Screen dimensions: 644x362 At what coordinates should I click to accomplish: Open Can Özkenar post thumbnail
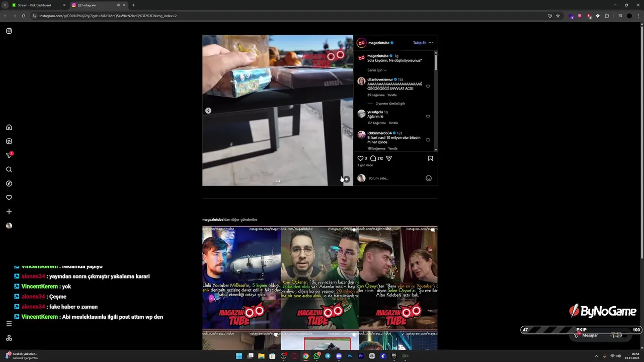pyautogui.click(x=320, y=278)
